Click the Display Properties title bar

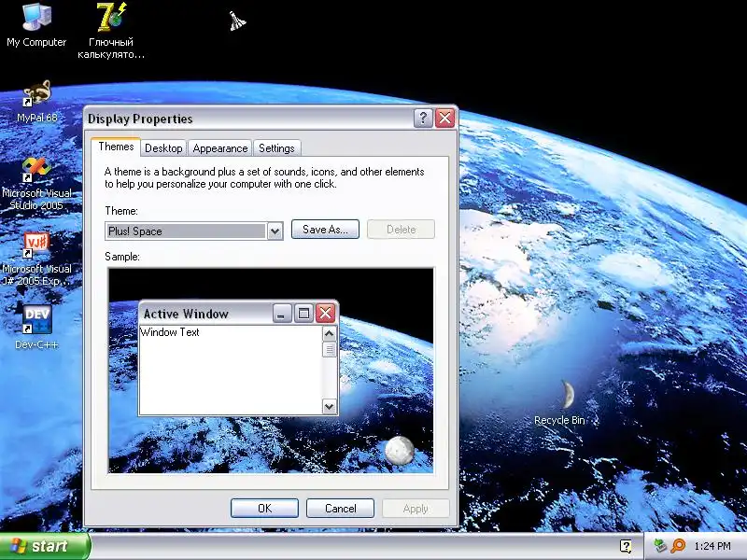248,119
